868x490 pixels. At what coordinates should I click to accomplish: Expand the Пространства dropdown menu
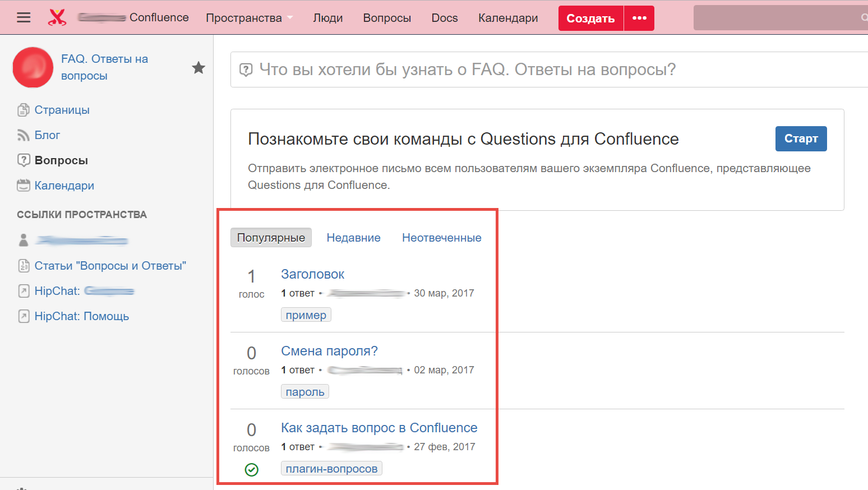[x=250, y=18]
